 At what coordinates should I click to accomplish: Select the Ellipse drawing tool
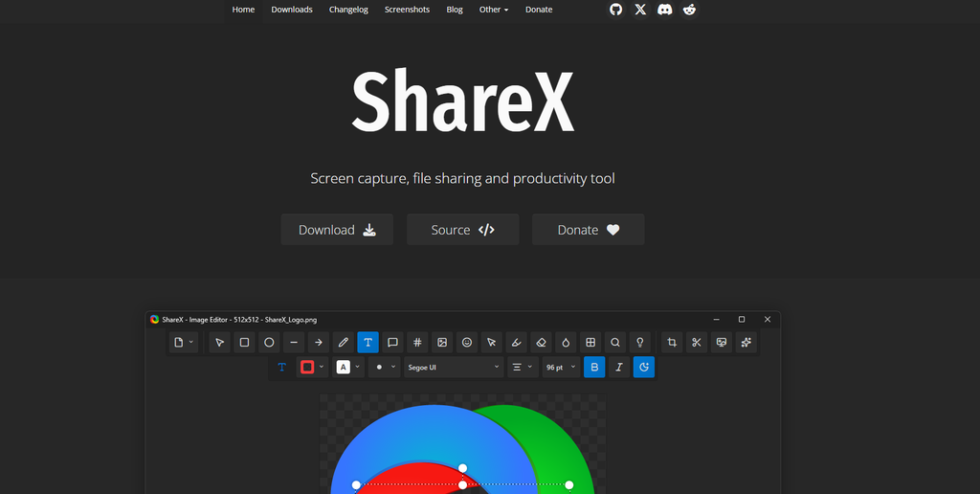269,342
